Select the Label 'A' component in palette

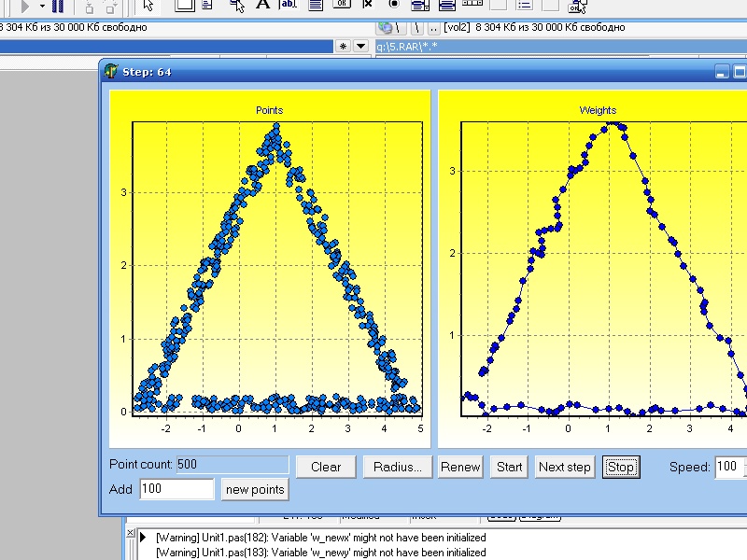[x=263, y=5]
